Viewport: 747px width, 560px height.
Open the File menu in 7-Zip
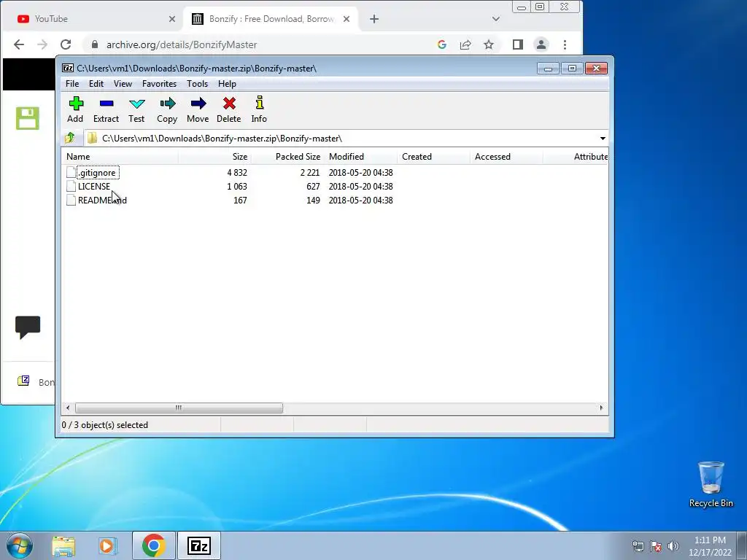coord(72,84)
